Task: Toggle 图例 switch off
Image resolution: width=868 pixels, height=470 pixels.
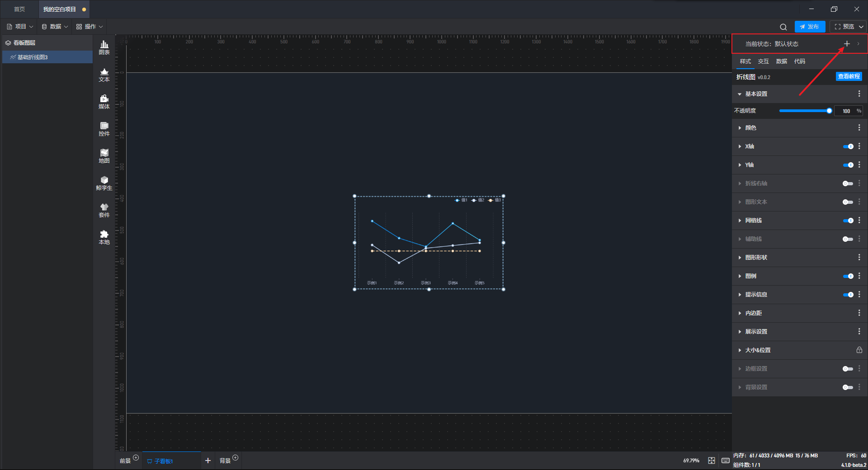Action: click(x=848, y=276)
